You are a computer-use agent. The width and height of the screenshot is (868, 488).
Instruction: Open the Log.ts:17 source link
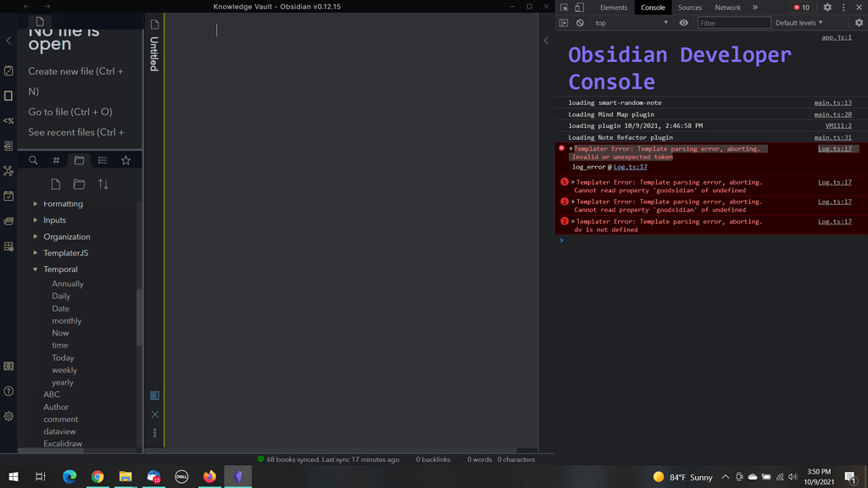(837, 148)
